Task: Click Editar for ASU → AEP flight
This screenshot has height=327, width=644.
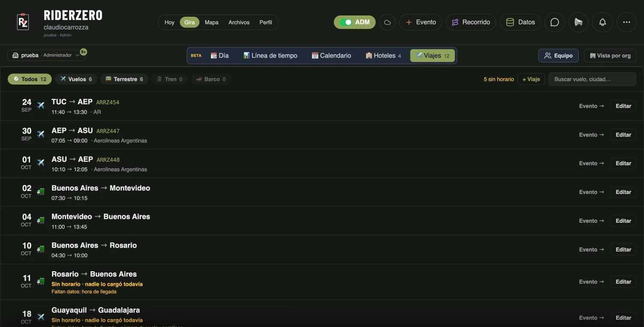Action: 623,163
